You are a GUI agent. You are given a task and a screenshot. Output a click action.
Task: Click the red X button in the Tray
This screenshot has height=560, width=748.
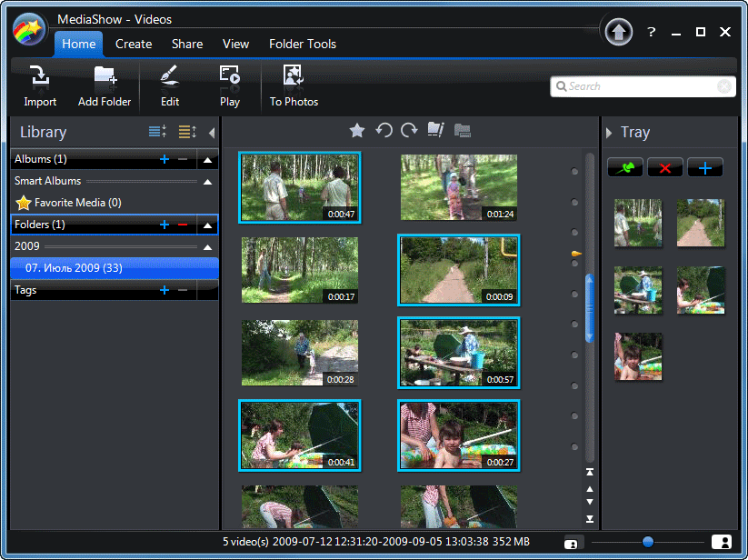pos(664,168)
